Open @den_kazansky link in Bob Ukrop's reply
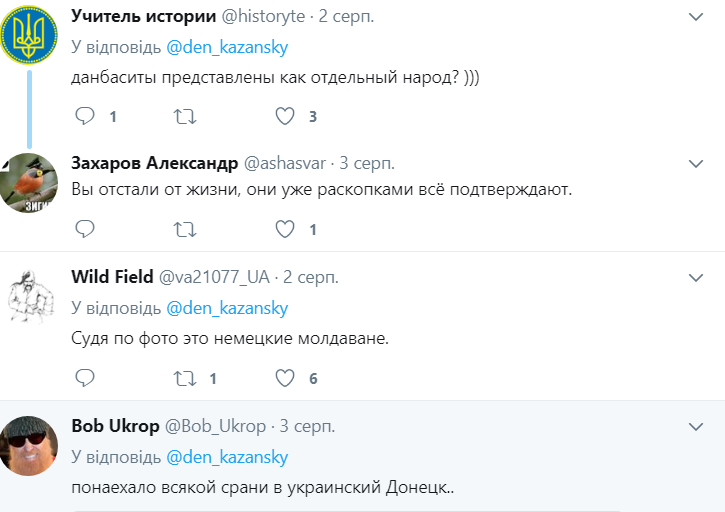The image size is (725, 512). (226, 457)
